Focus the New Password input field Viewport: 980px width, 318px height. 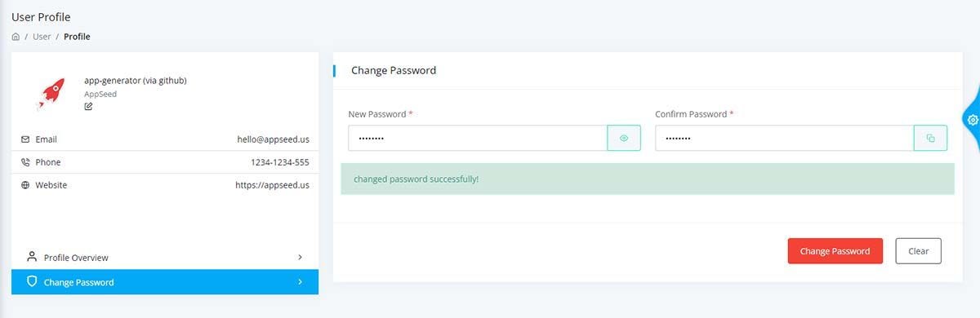478,139
